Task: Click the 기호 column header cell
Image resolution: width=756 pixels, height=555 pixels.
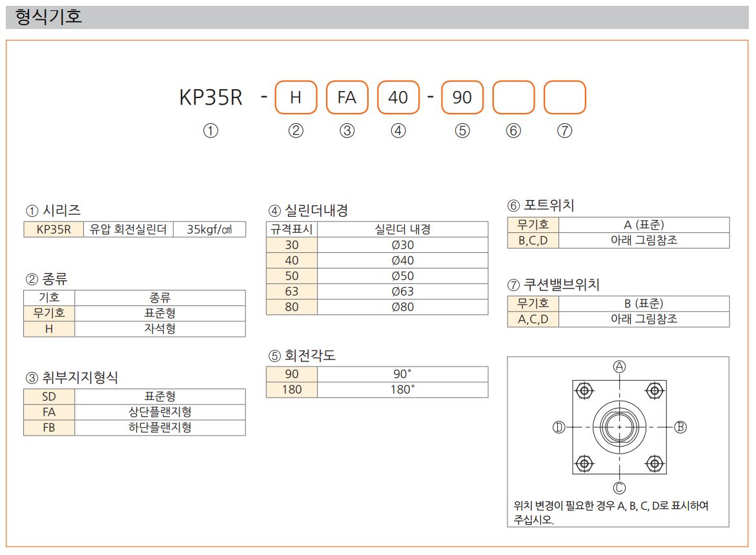Action: (x=49, y=298)
